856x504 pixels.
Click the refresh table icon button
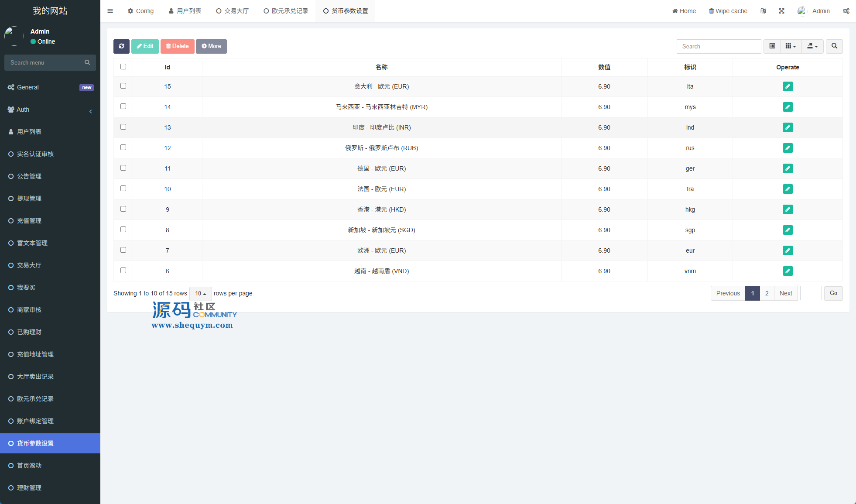click(121, 46)
